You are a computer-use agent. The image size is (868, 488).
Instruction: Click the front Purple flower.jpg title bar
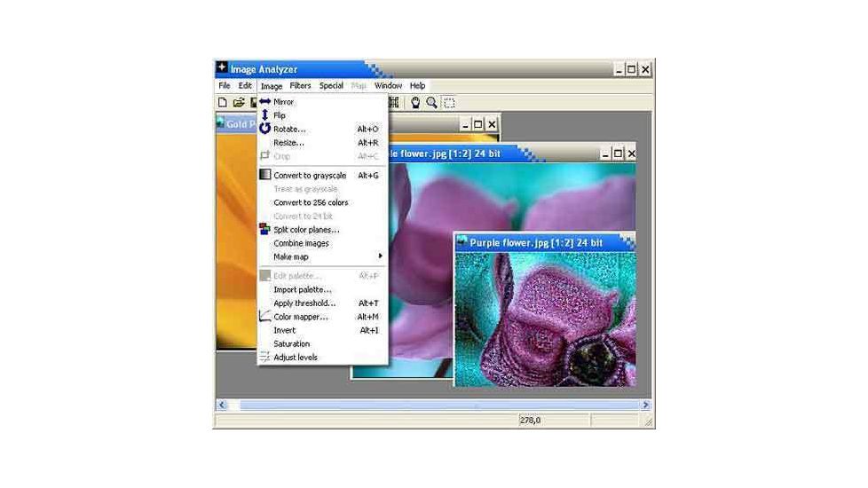(545, 242)
